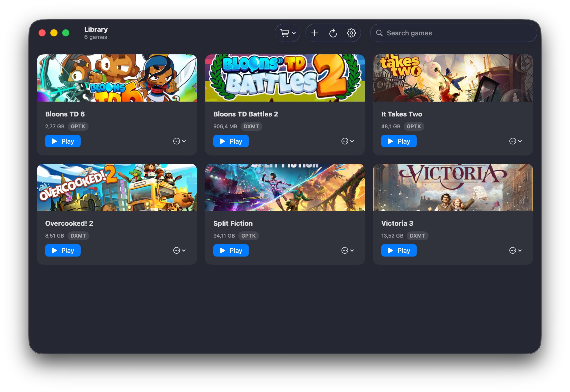Open more options for Bloons TD Battles 2
The image size is (570, 392).
(x=348, y=141)
